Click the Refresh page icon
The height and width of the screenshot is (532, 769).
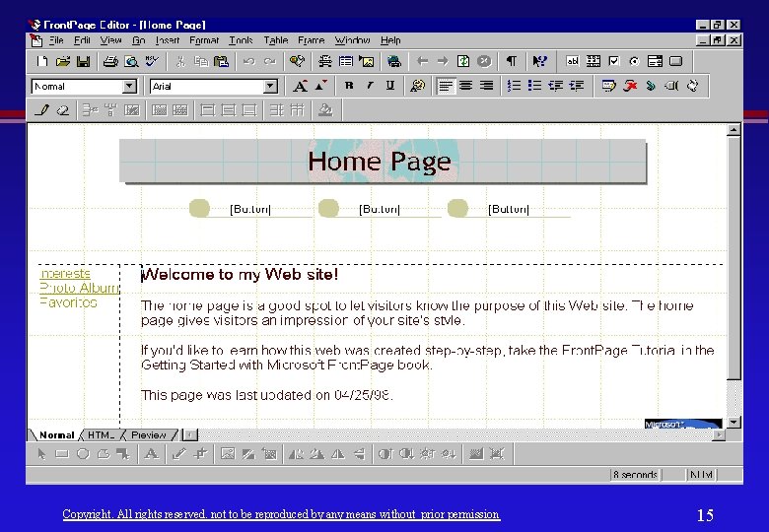coord(463,61)
